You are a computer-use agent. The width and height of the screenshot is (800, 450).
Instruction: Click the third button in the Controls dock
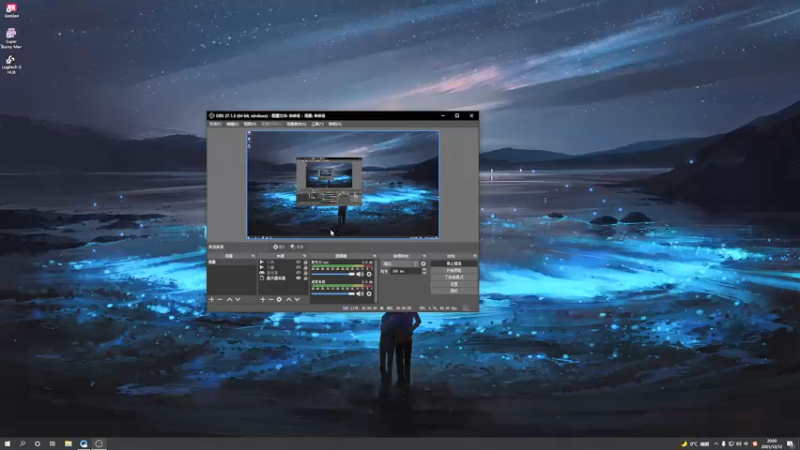pos(454,277)
